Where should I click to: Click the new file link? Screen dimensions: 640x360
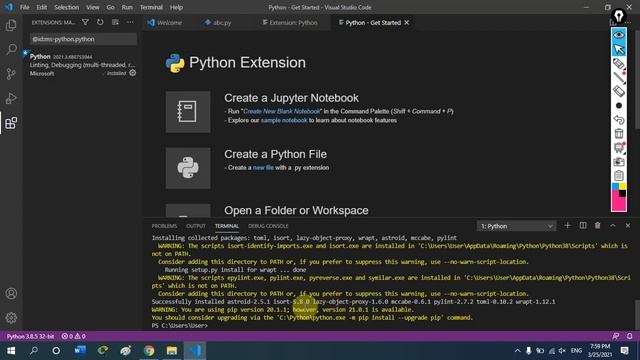(x=263, y=168)
